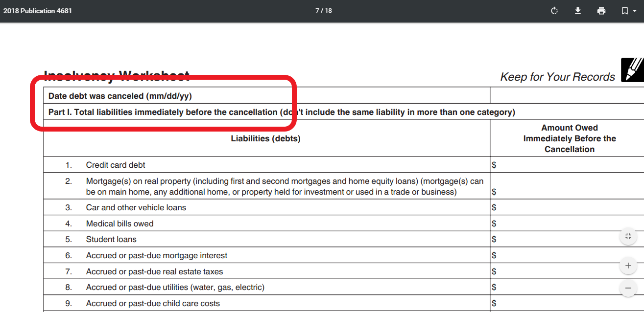
Task: Click the empty date field cell
Action: click(567, 95)
